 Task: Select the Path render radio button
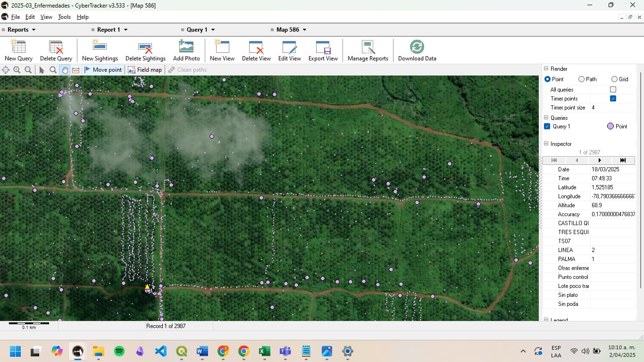[581, 79]
